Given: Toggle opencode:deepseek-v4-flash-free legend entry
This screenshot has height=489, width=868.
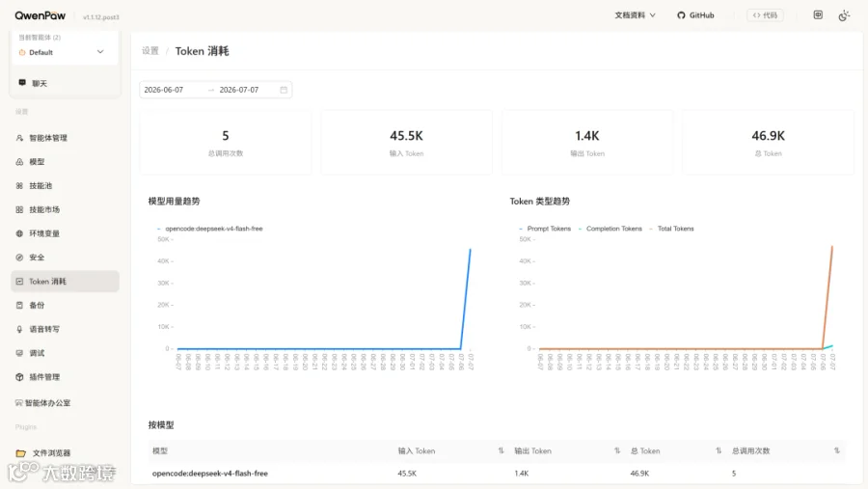Looking at the screenshot, I should pos(210,229).
